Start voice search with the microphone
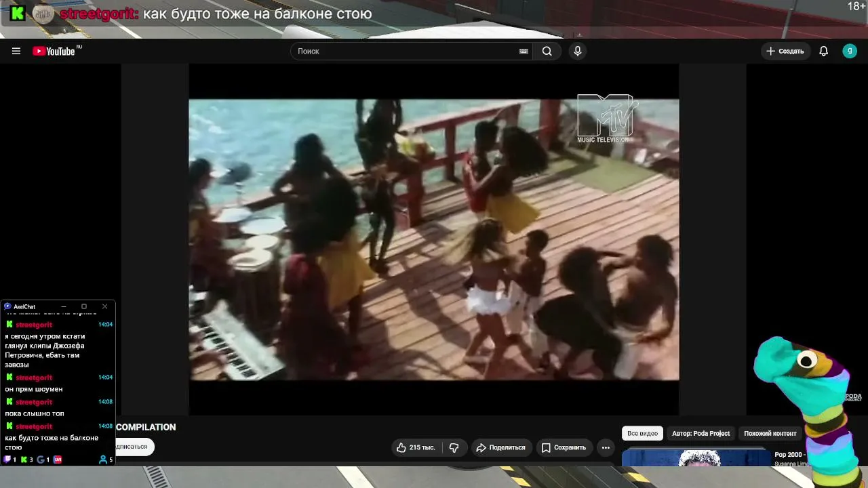Viewport: 868px width, 488px height. pos(578,51)
